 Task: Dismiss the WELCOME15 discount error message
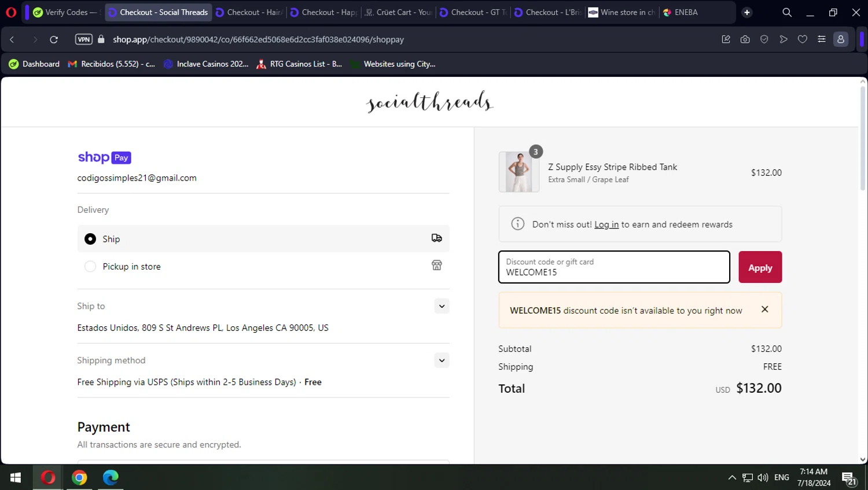764,310
